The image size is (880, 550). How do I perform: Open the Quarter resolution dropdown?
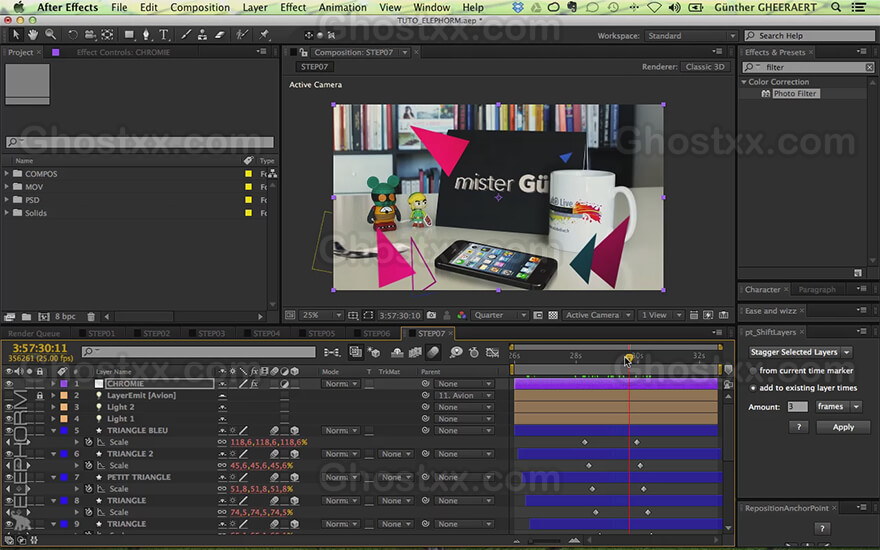point(499,315)
